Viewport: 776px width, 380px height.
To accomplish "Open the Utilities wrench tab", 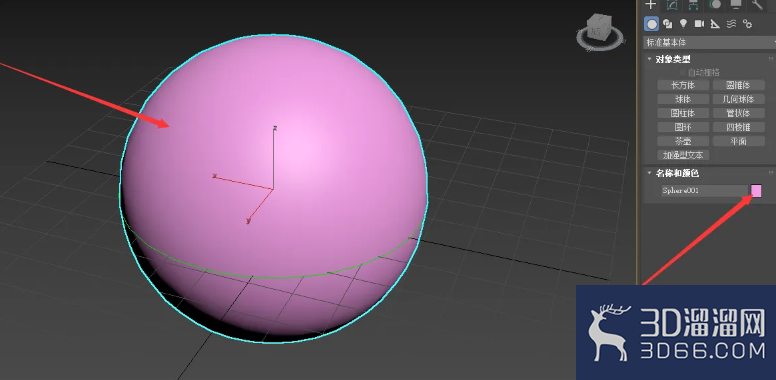I will 757,5.
